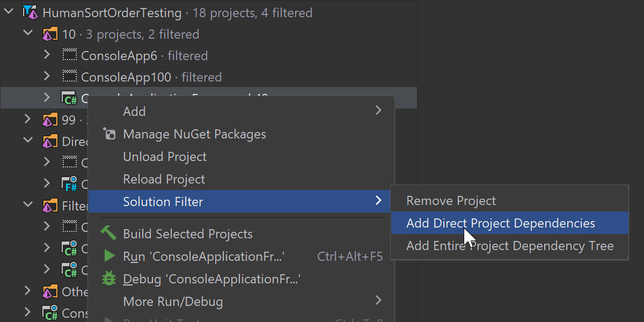Choose Add Entire Project Dependency Tree
The image size is (644, 322).
[510, 246]
